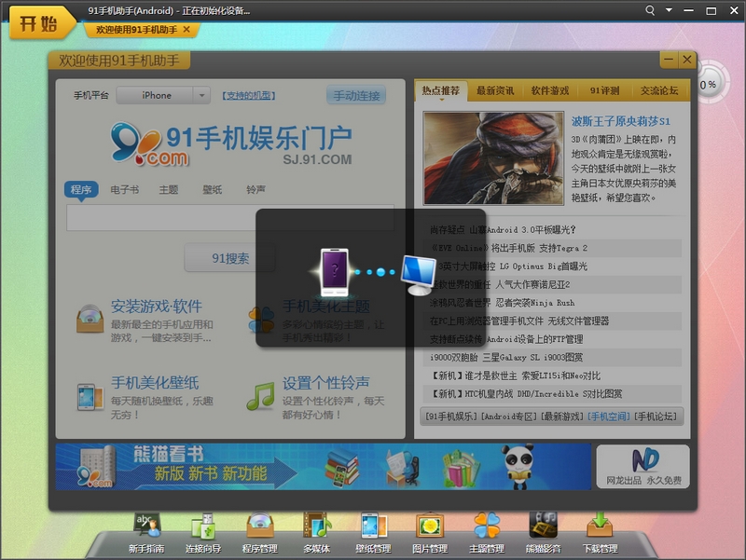The width and height of the screenshot is (746, 560).
Task: Click the 91 search text field
Action: tap(229, 218)
